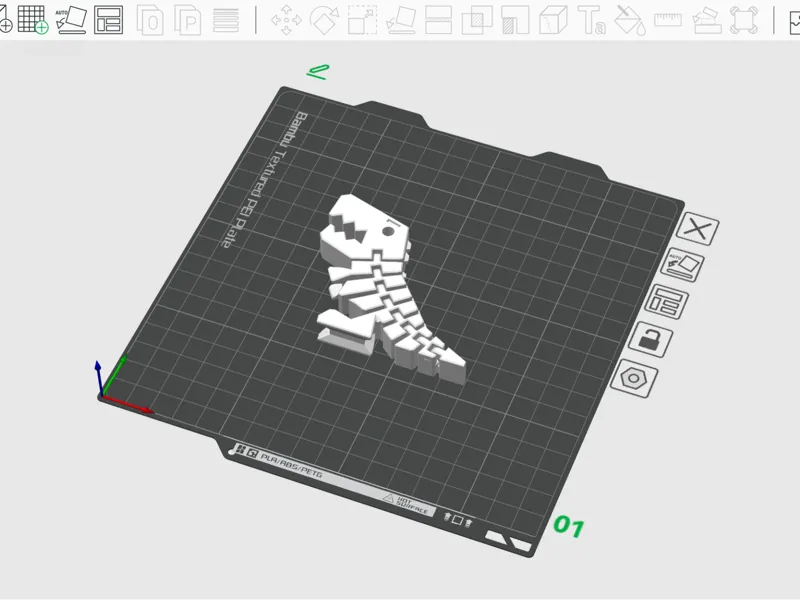Image resolution: width=800 pixels, height=600 pixels.
Task: Select the Cut tool
Action: pyautogui.click(x=439, y=20)
